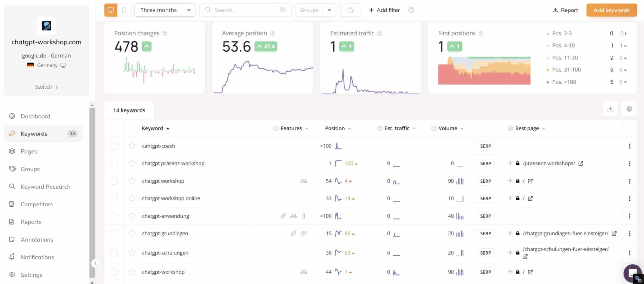
Task: Toggle select-all keywords checkbox
Action: [x=114, y=128]
